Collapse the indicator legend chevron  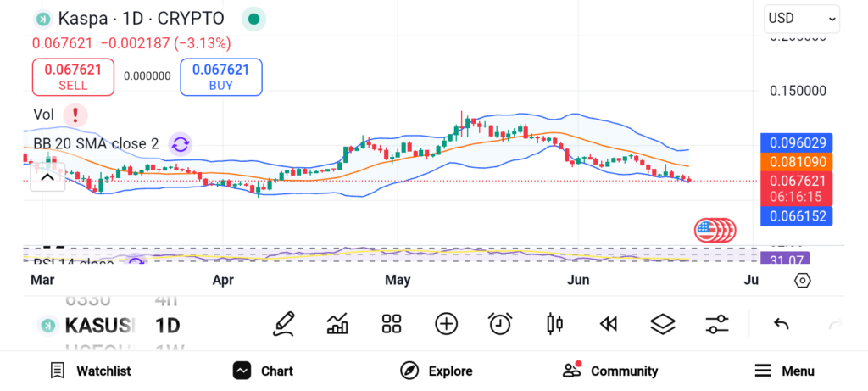47,177
